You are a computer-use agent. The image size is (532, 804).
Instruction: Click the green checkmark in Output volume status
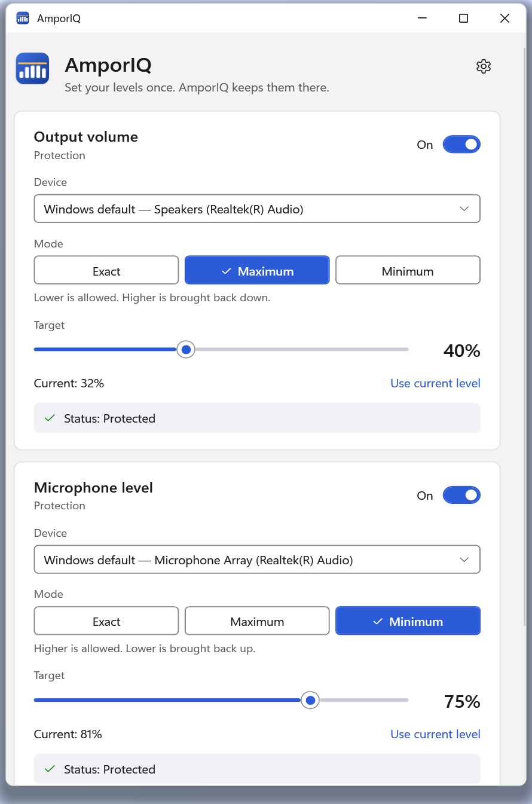point(50,418)
